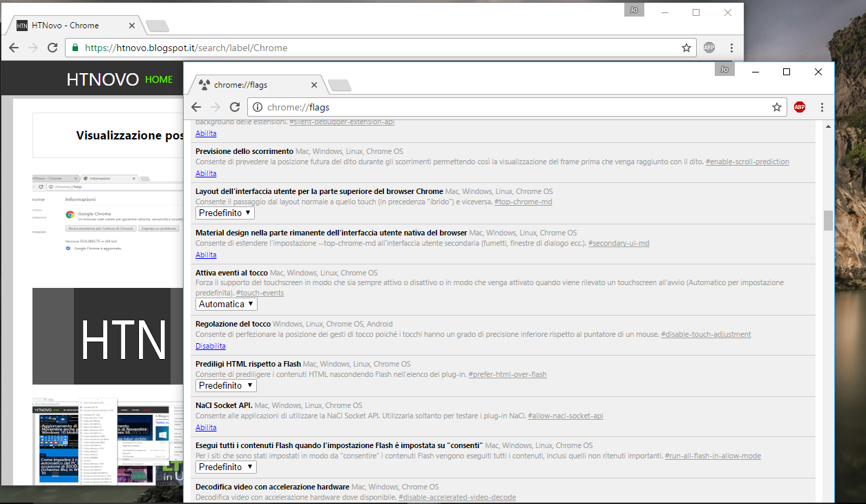This screenshot has height=504, width=866.
Task: Open the #touch-events anchor link
Action: [260, 293]
